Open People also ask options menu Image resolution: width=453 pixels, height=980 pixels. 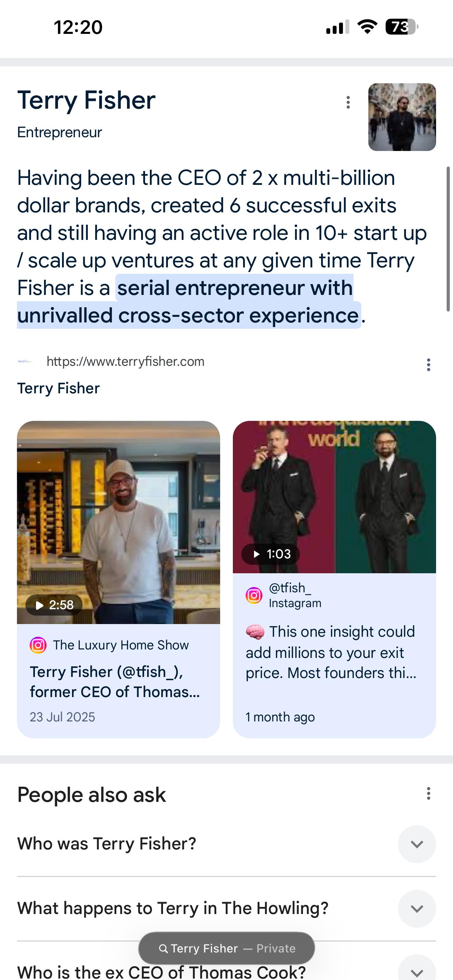click(x=428, y=794)
